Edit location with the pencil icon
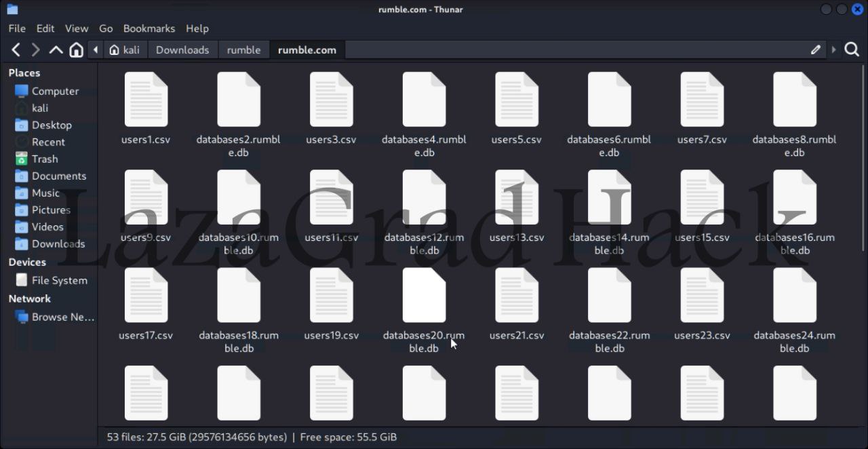 [x=816, y=50]
